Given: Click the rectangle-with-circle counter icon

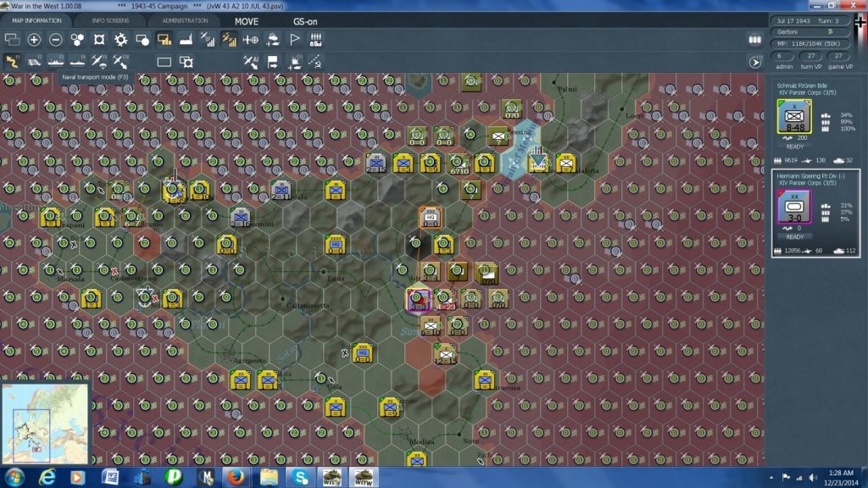Looking at the screenshot, I should tap(142, 39).
